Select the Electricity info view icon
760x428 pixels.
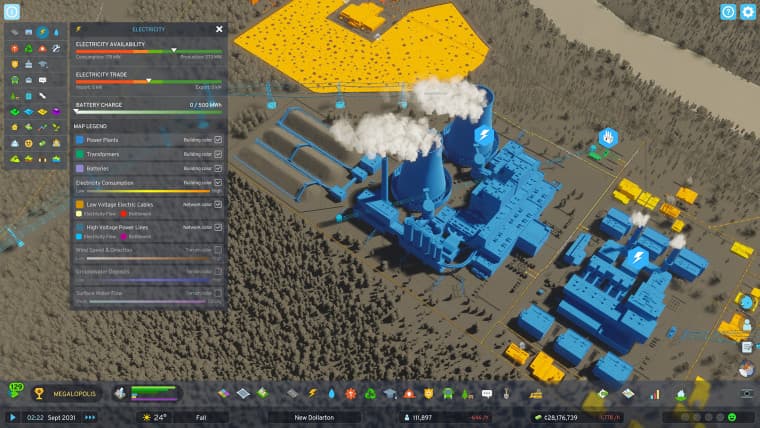43,32
